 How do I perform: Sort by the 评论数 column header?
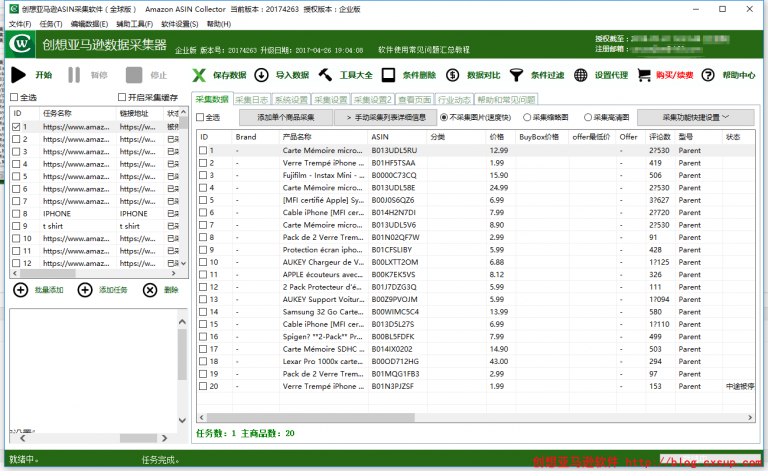[x=660, y=137]
